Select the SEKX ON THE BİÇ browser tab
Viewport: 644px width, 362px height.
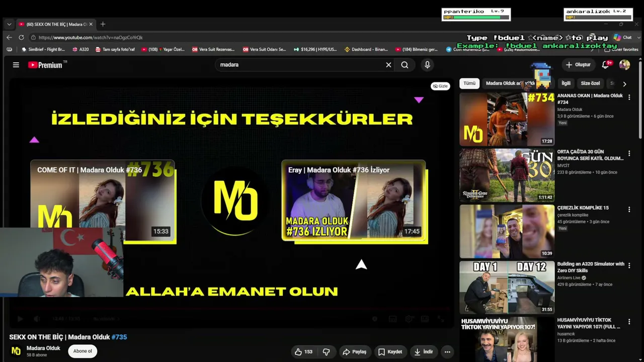[x=55, y=24]
